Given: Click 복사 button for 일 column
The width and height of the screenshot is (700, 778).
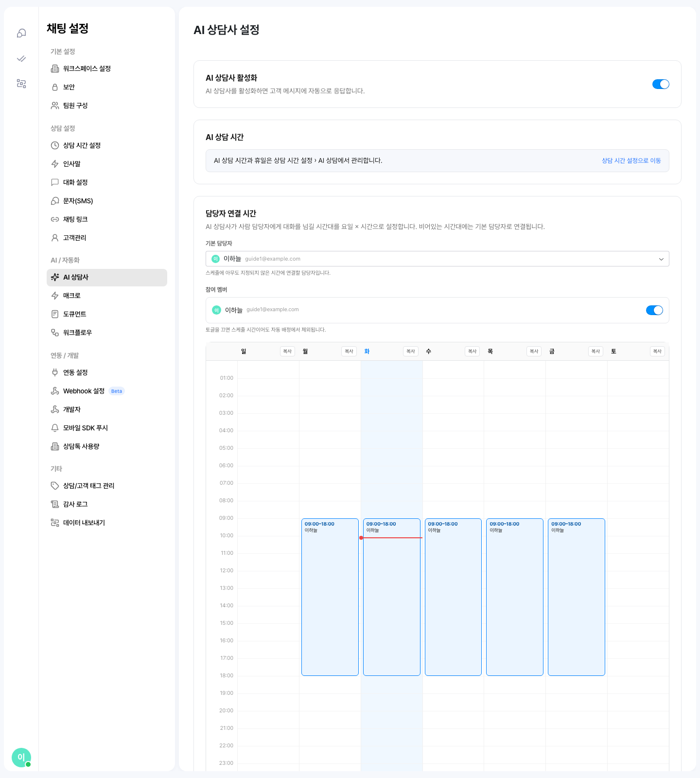Looking at the screenshot, I should (x=287, y=351).
